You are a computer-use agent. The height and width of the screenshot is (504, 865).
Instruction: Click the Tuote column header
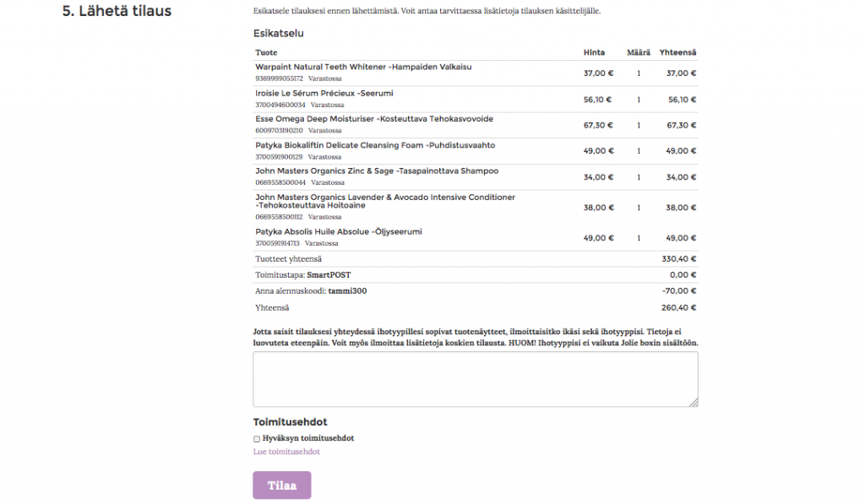[266, 52]
